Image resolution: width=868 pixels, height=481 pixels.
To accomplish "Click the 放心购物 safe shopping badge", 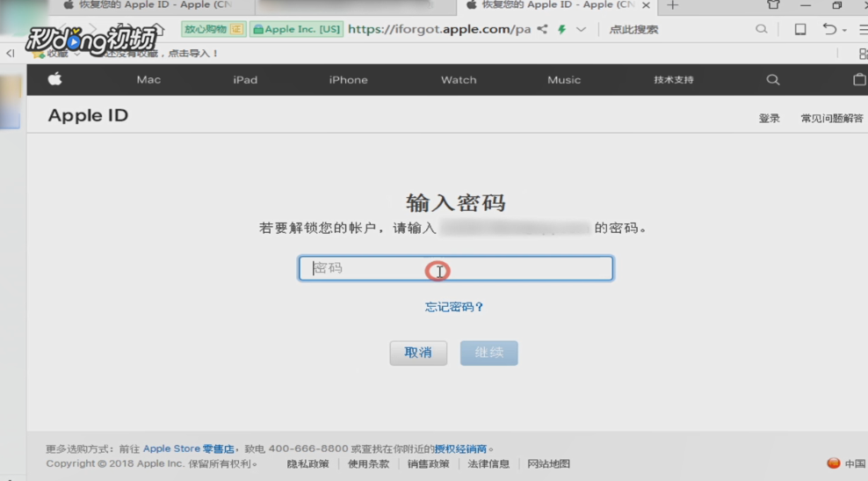I will click(x=213, y=29).
